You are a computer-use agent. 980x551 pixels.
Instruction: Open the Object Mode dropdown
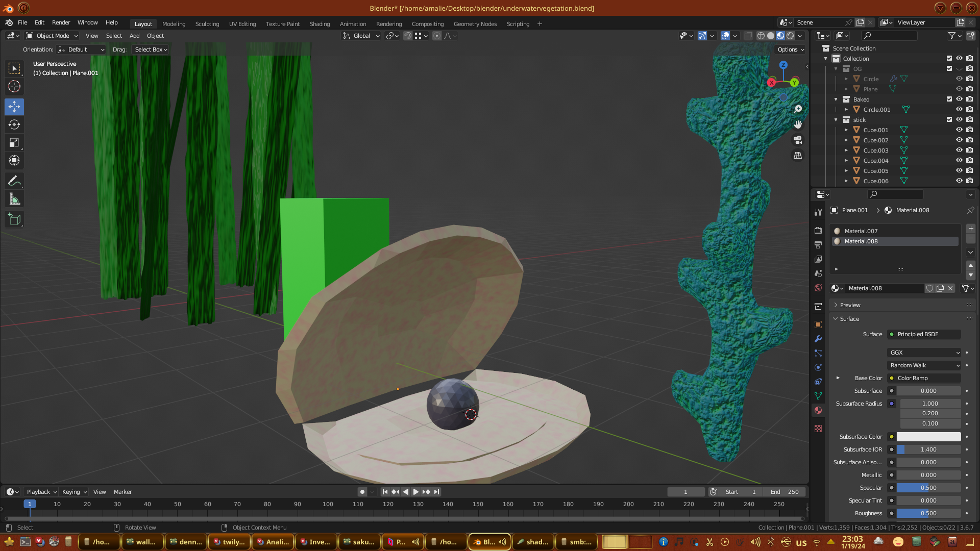pos(52,36)
